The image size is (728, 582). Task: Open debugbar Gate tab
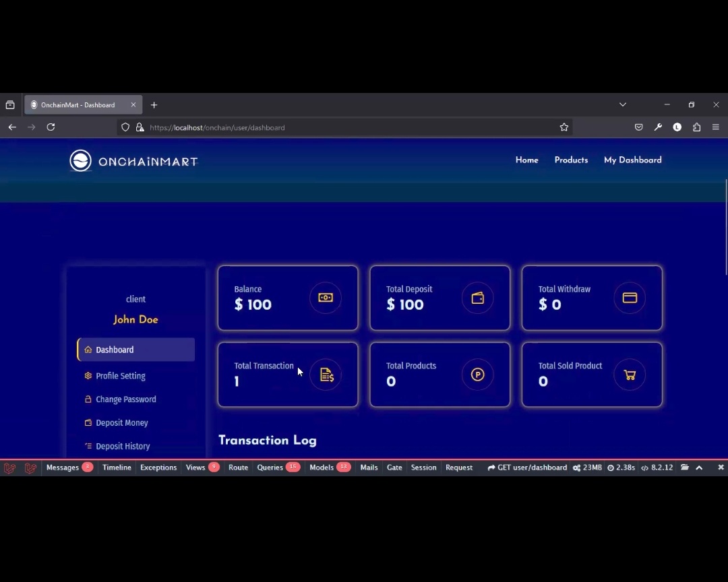pyautogui.click(x=394, y=467)
